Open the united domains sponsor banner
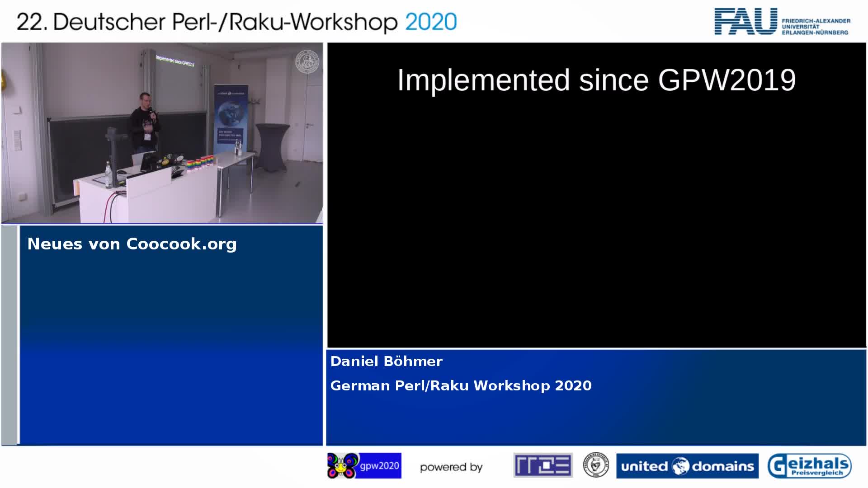 pyautogui.click(x=687, y=466)
